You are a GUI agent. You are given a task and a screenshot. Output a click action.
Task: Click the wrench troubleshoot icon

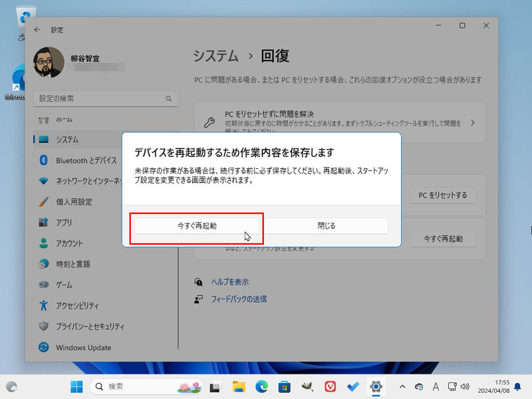(x=209, y=122)
